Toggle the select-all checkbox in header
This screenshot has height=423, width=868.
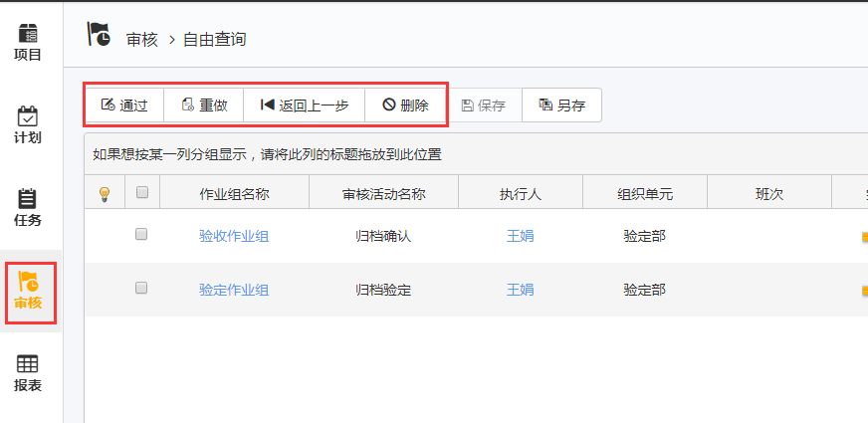tap(141, 193)
